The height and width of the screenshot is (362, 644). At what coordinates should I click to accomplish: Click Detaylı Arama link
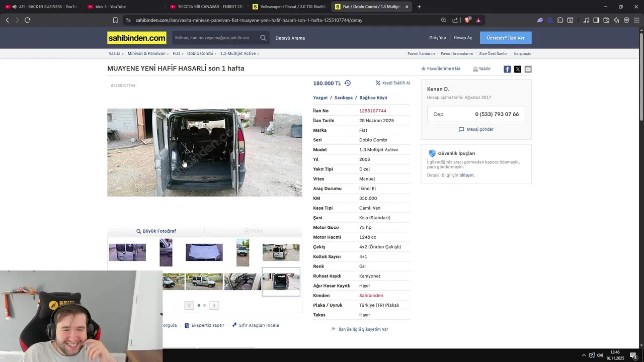click(x=290, y=38)
